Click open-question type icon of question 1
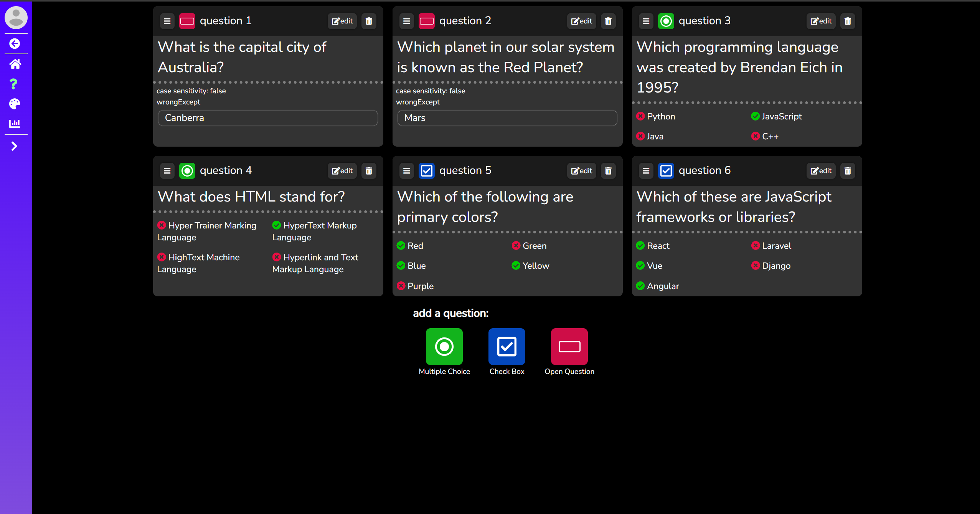The width and height of the screenshot is (980, 514). (187, 21)
